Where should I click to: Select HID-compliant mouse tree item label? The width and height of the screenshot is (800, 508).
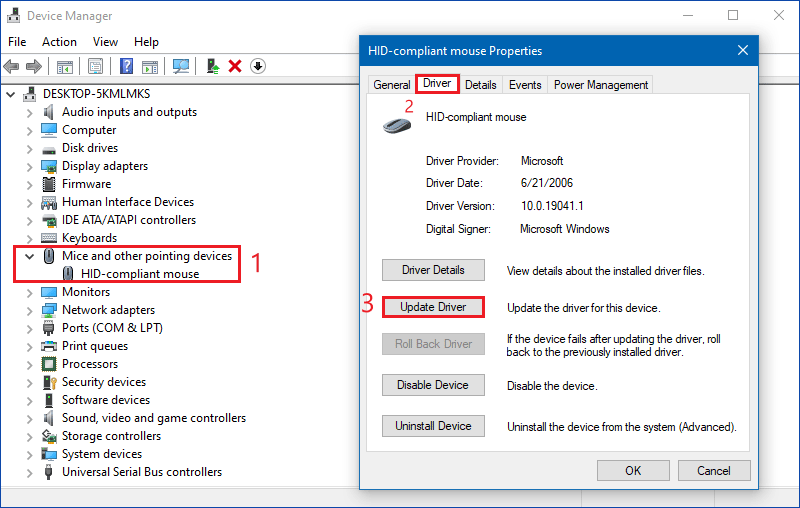[140, 274]
